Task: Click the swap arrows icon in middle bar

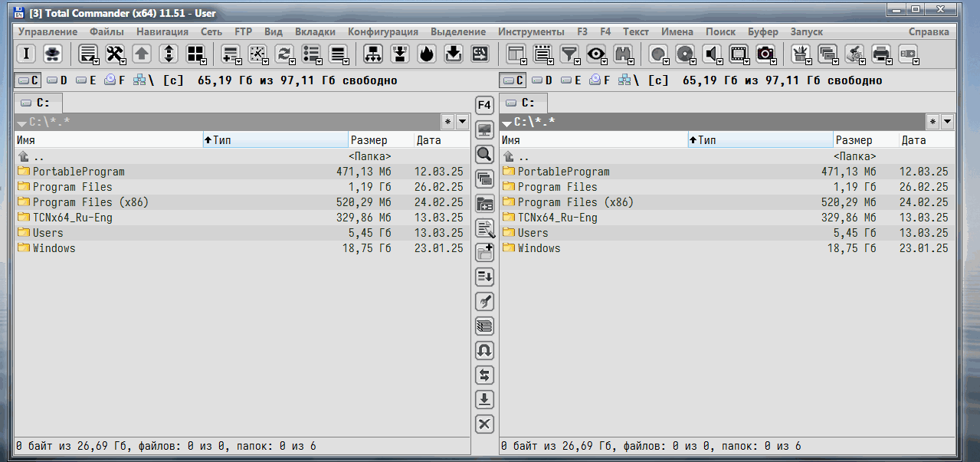Action: click(484, 375)
